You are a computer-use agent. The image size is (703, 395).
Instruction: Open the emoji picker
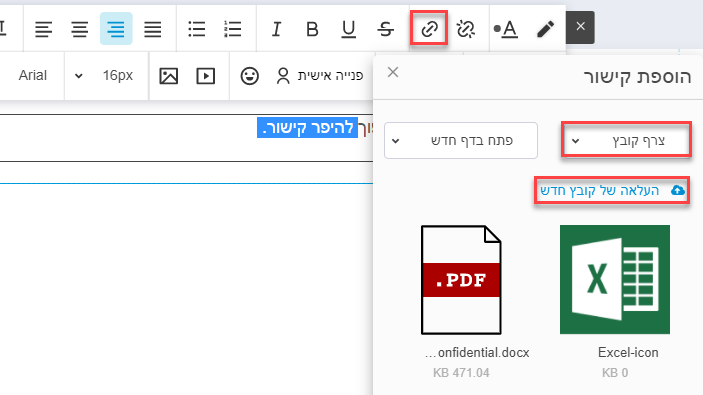coord(249,76)
